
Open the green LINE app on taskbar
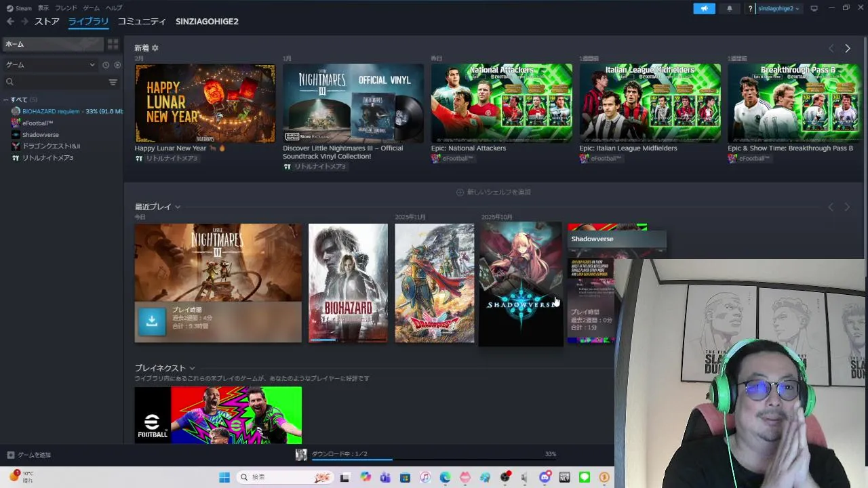pos(585,478)
